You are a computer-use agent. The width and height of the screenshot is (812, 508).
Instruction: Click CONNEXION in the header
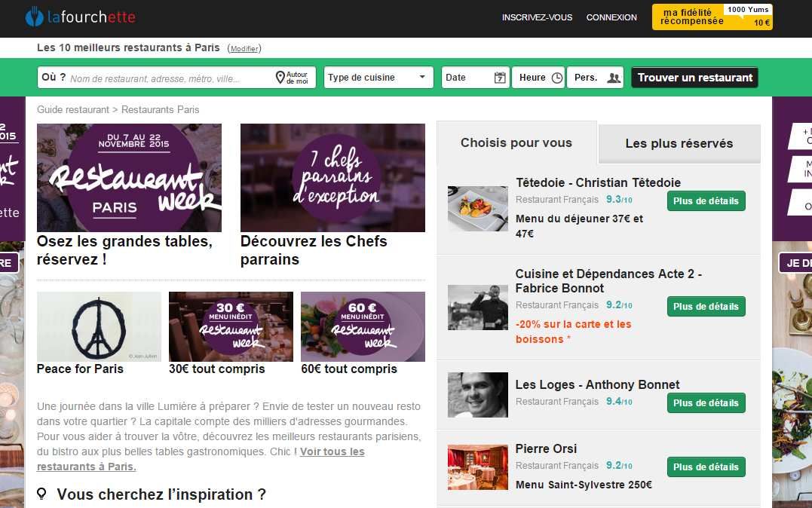coord(611,17)
